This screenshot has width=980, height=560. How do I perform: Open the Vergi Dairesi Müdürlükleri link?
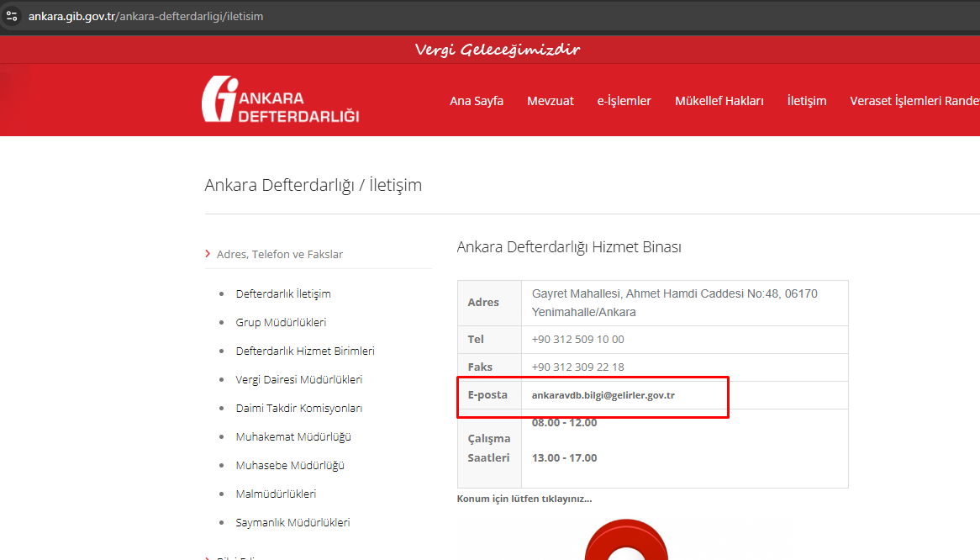[x=298, y=379]
